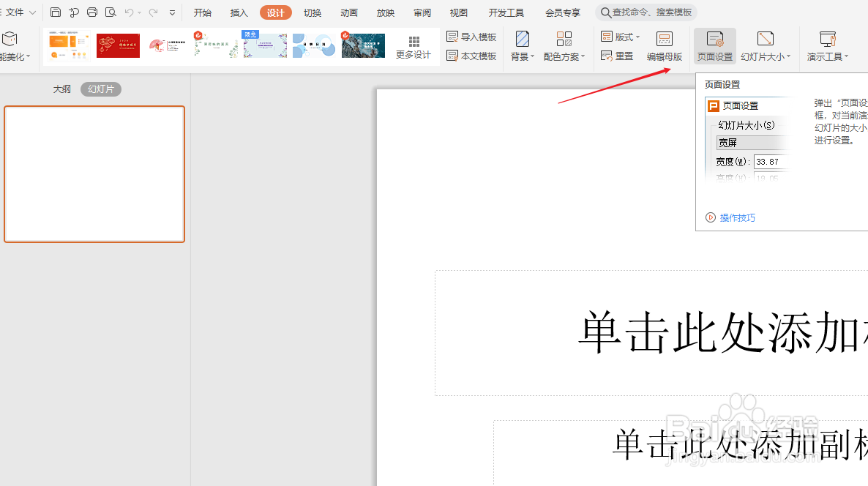Click the title placeholder 单击此处添加标题
868x486 pixels.
tap(651, 333)
